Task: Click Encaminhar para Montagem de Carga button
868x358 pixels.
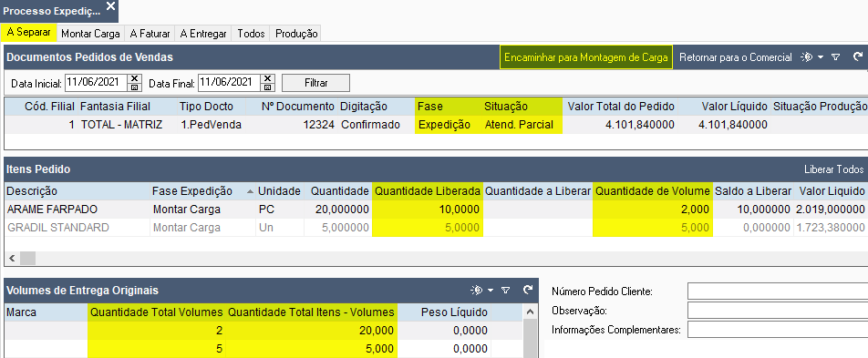Action: 586,57
